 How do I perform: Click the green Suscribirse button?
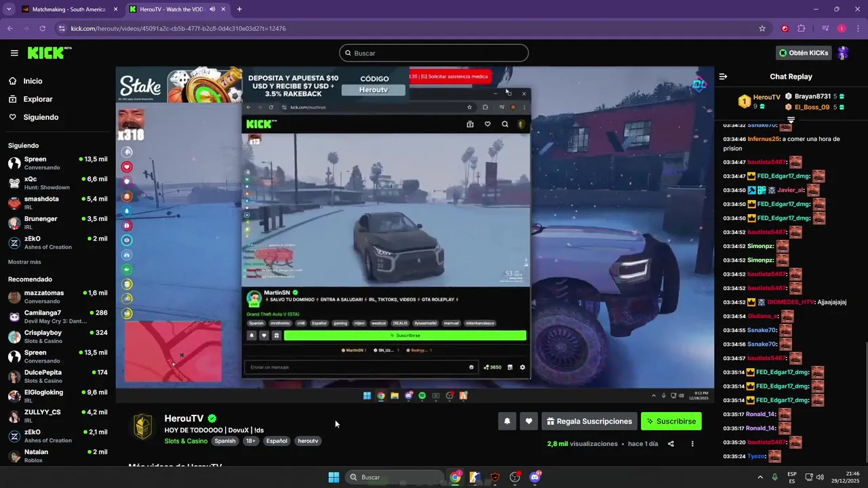(671, 421)
